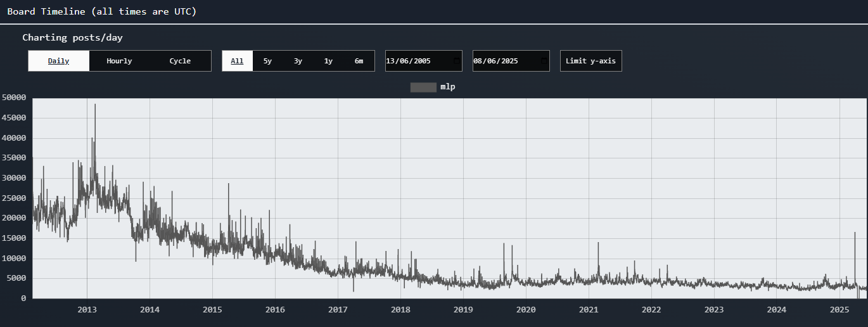The width and height of the screenshot is (868, 327).
Task: Click the early 2021 spike near 14000
Action: (x=597, y=243)
